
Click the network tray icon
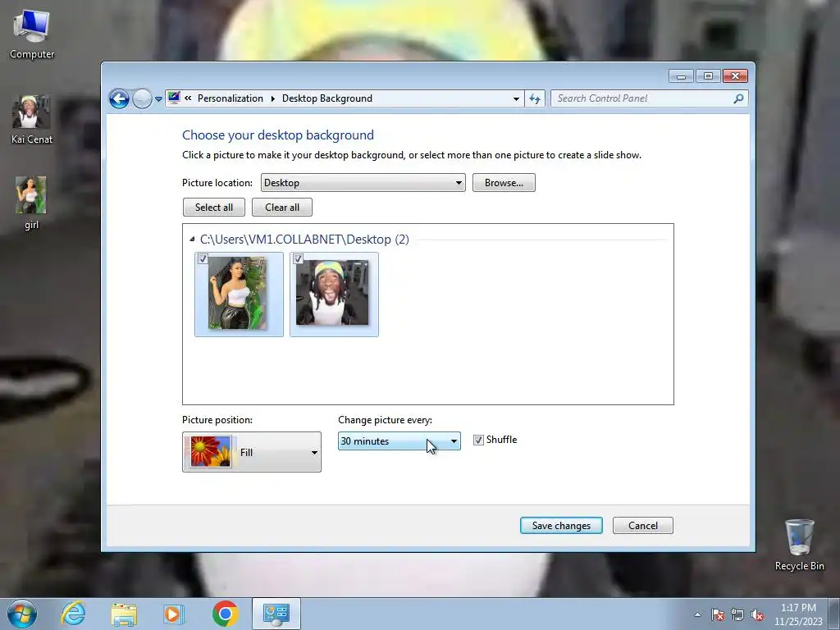(x=737, y=614)
